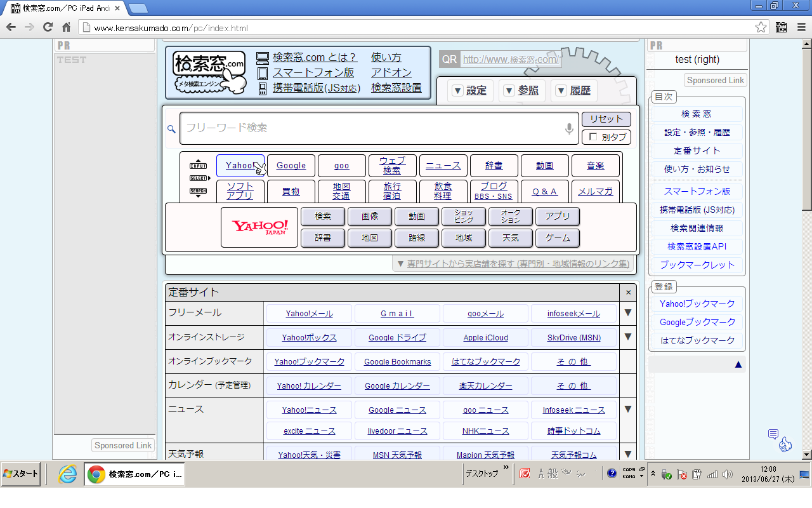The image size is (812, 508).
Task: Expand the 設定 dropdown
Action: point(469,91)
